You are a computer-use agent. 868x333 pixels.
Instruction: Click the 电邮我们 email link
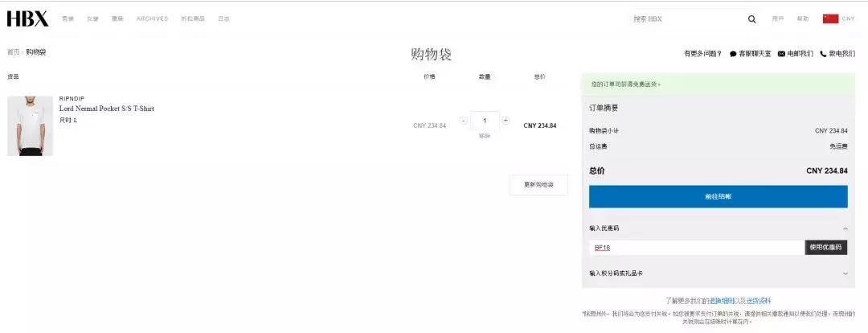point(796,54)
